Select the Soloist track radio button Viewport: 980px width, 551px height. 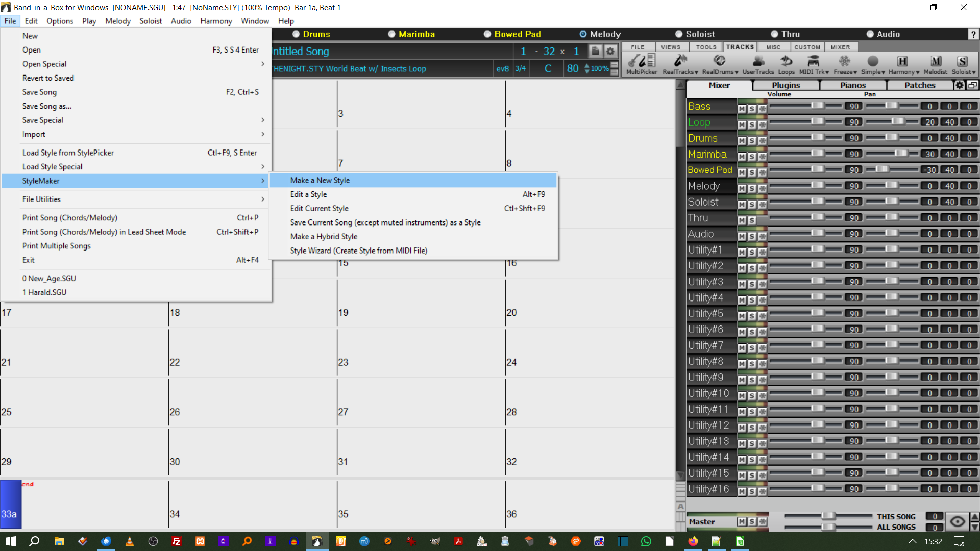click(678, 34)
